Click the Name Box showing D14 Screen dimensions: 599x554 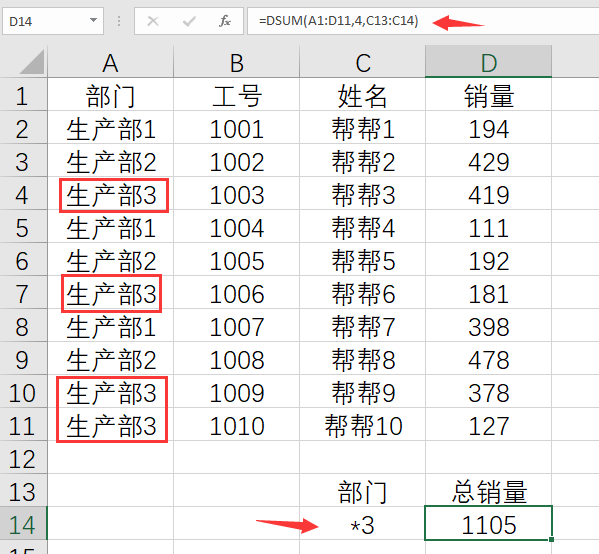click(53, 21)
